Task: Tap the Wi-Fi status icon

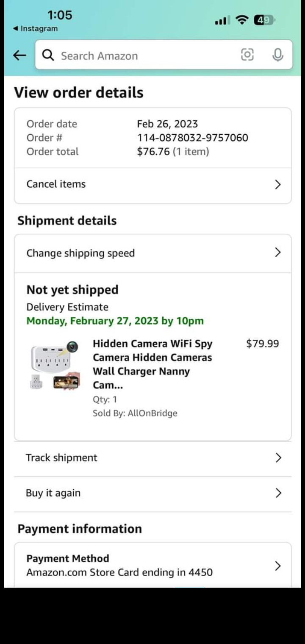Action: 242,19
